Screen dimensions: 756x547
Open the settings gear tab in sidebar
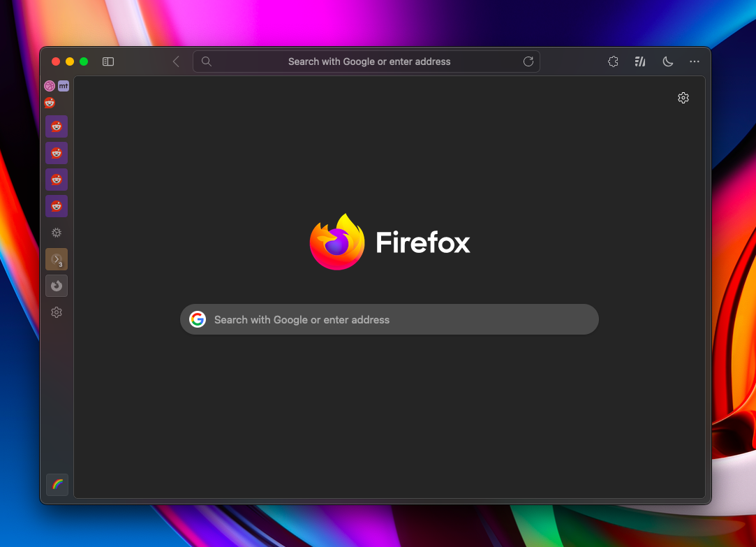[x=57, y=312]
